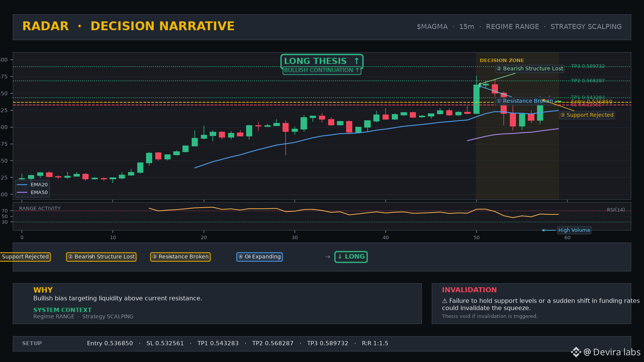Image resolution: width=644 pixels, height=362 pixels.
Task: Click the tall green breakout candle at index 50
Action: coord(476,99)
